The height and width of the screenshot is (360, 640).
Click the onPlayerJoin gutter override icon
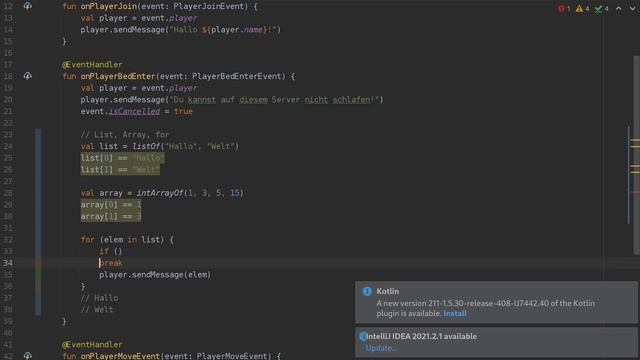(27, 6)
